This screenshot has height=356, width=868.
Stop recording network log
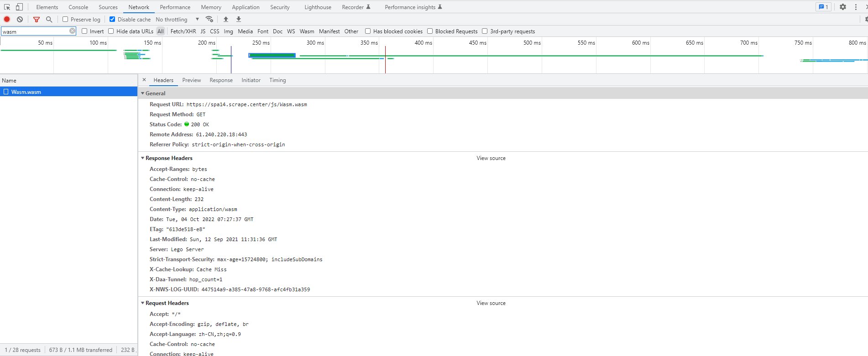(7, 19)
